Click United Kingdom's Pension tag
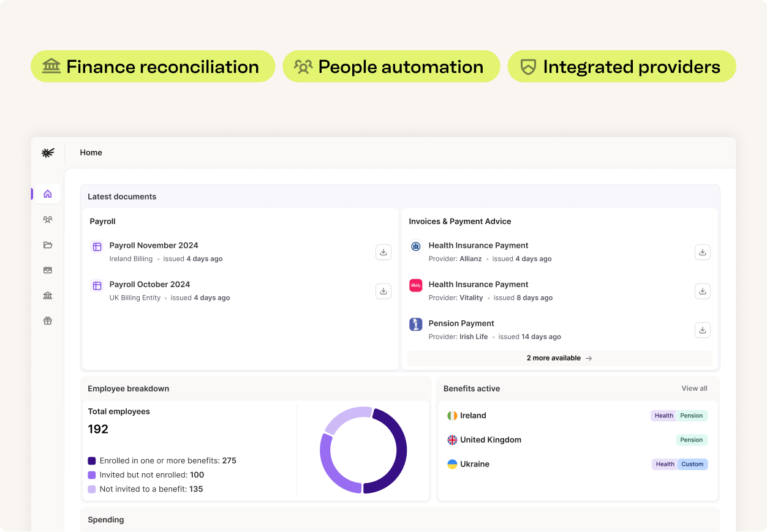The image size is (767, 532). coord(692,440)
